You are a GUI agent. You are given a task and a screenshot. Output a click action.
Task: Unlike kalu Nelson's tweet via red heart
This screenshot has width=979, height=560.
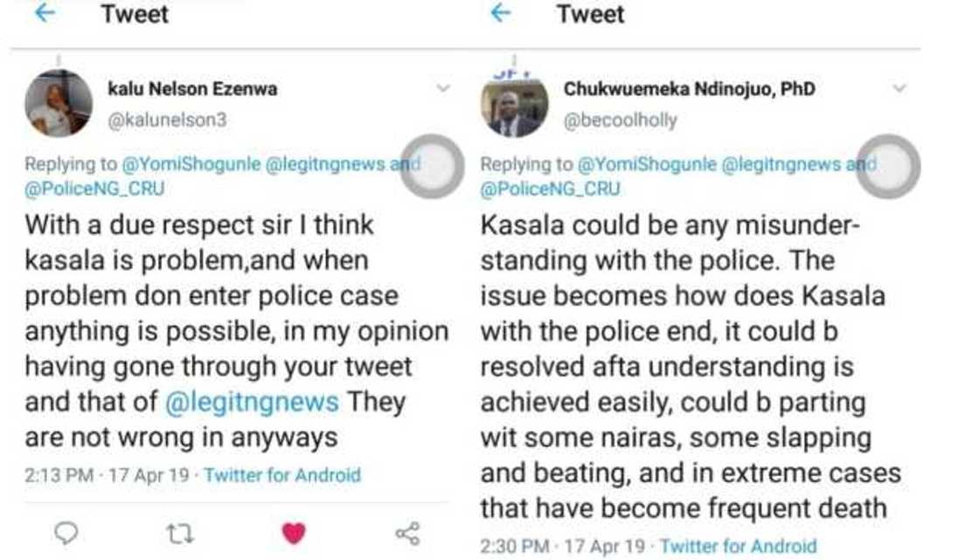click(x=294, y=532)
